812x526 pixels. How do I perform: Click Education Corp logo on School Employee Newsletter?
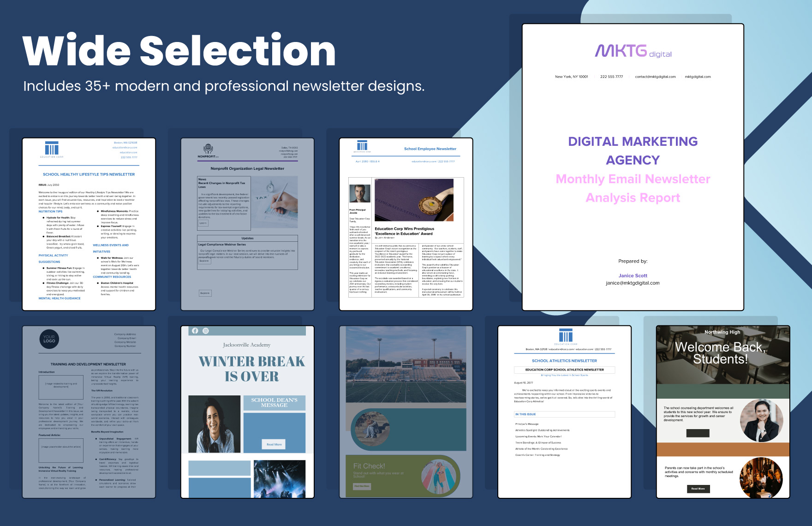(362, 146)
